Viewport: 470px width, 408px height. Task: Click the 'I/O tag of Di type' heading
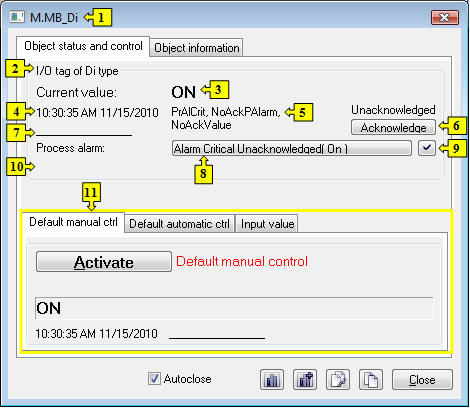pos(77,71)
